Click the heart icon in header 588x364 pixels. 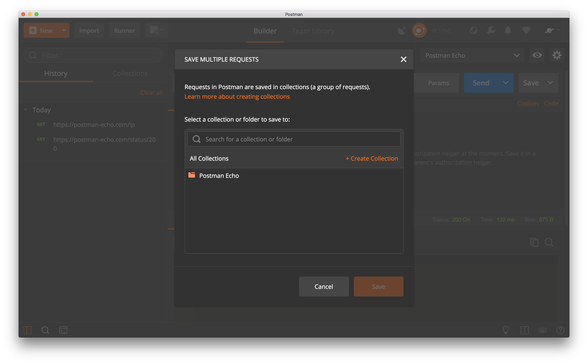pyautogui.click(x=526, y=31)
